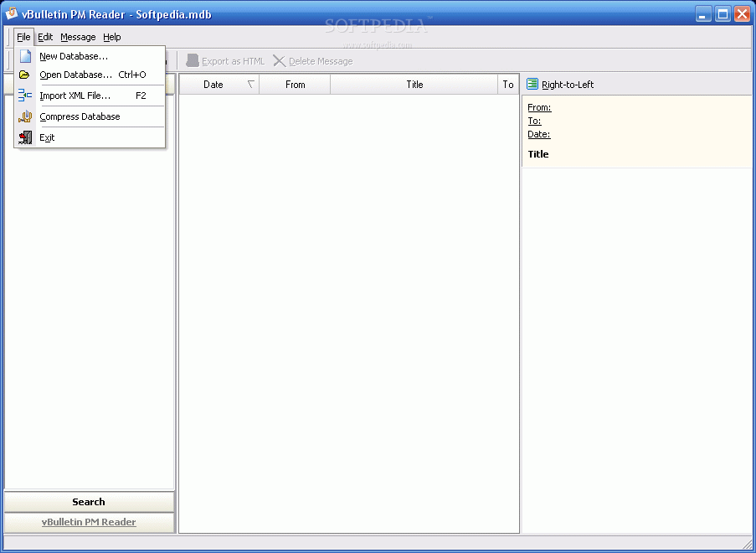Select Import XML File... menu entry
756x553 pixels.
coord(90,96)
